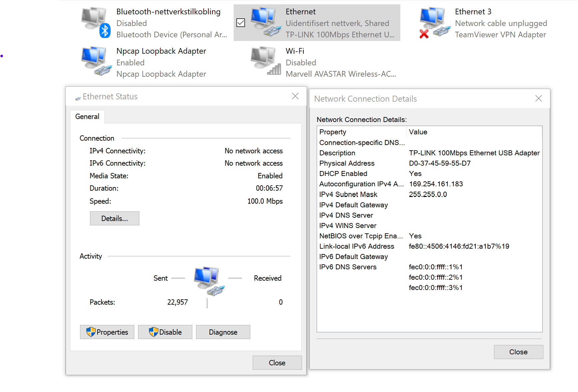Screen dimensions: 578x392
Task: Click the network activity computers icon
Action: 209,281
